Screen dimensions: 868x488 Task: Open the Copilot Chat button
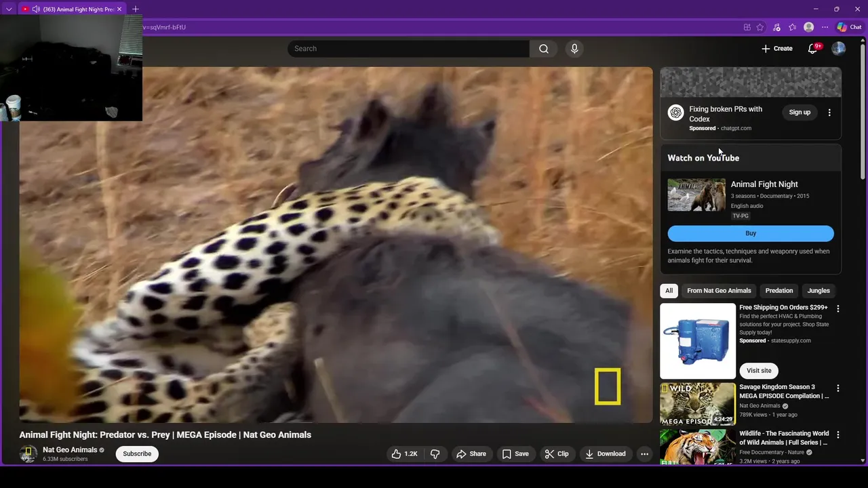tap(849, 27)
